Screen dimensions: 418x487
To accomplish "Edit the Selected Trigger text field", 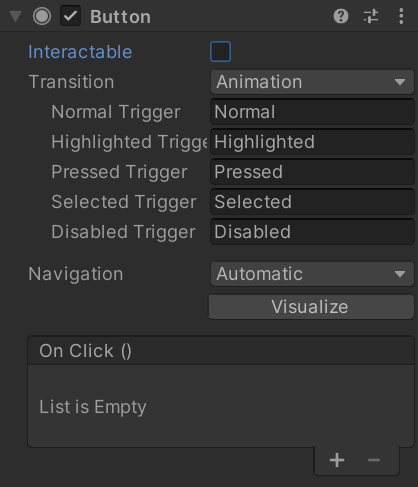I will pyautogui.click(x=312, y=202).
